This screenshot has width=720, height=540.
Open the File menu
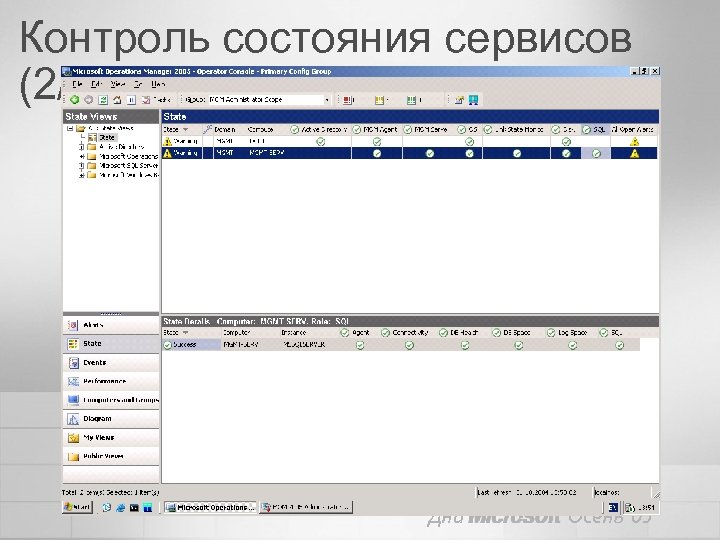[x=77, y=84]
